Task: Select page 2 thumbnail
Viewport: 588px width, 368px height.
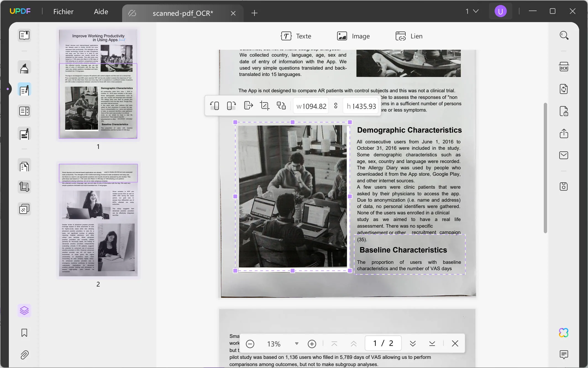Action: point(98,220)
